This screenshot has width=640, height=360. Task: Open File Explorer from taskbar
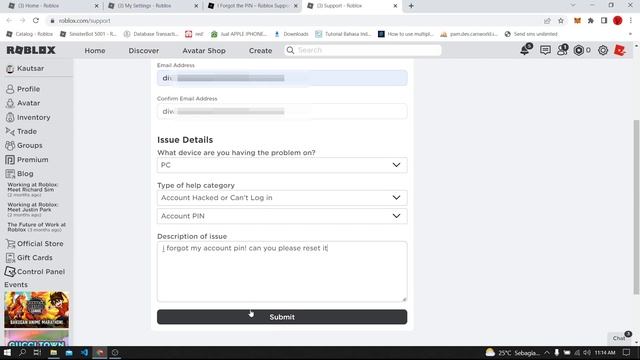click(x=53, y=353)
